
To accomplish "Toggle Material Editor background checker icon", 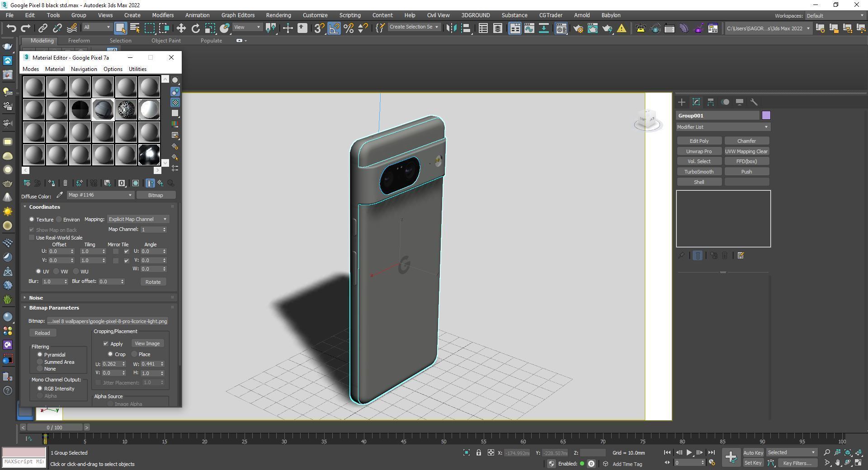I will (175, 103).
